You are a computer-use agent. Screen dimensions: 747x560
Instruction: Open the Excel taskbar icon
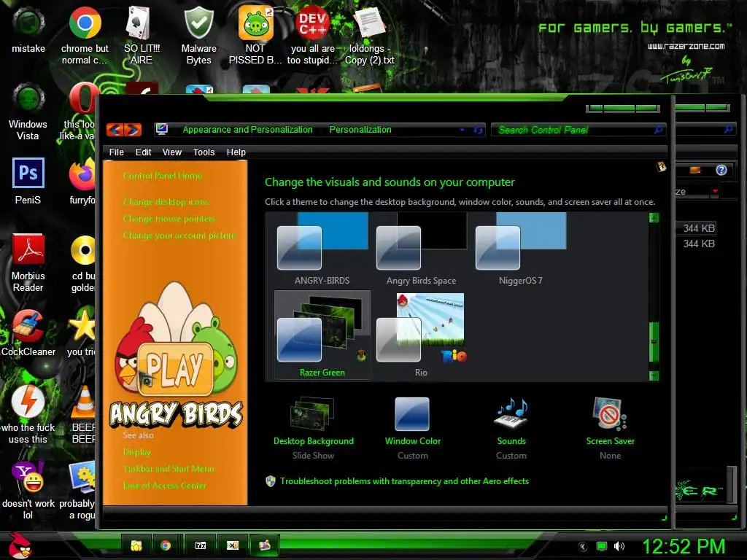(233, 545)
